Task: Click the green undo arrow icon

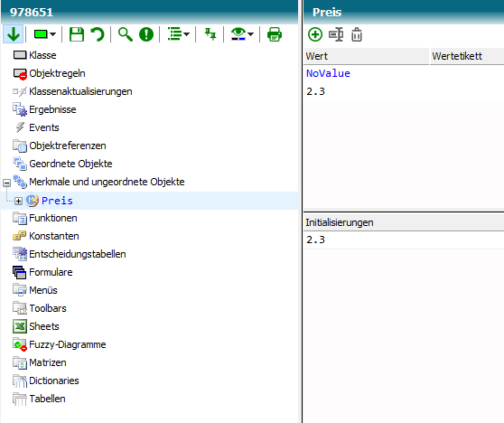Action: [97, 34]
